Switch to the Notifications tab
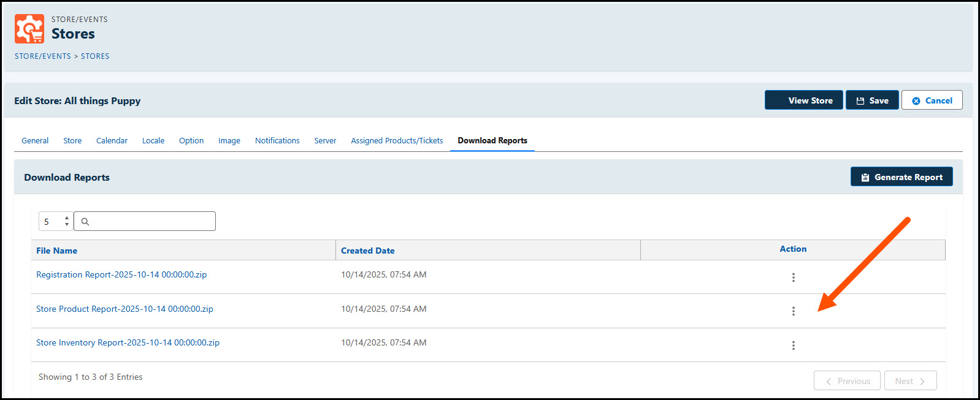The image size is (980, 400). [x=277, y=140]
